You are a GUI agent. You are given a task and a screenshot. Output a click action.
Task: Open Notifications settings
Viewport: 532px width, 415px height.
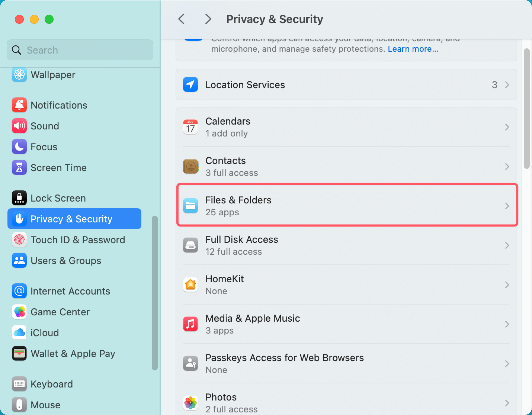pos(59,105)
